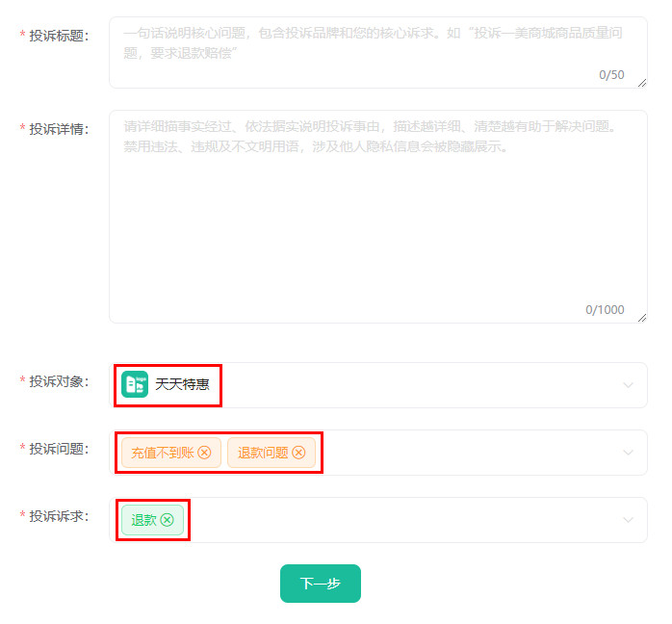Remove the green 退款 tag via its x icon

[168, 520]
